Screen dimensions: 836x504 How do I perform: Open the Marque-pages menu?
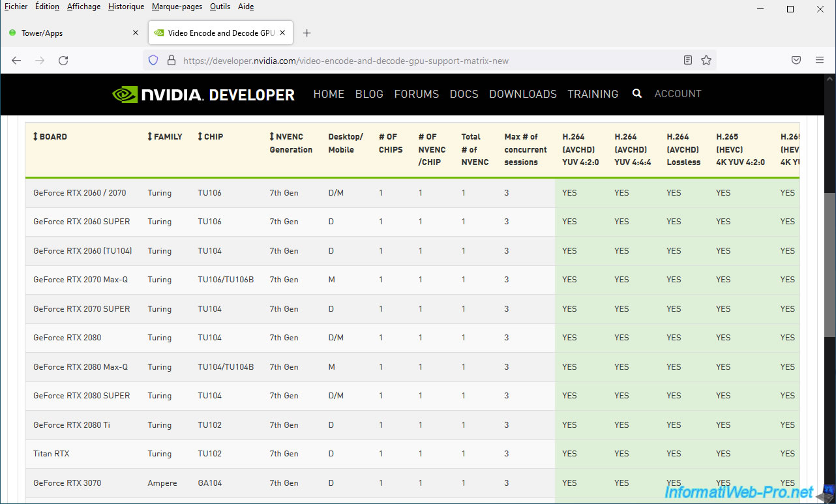pos(177,7)
